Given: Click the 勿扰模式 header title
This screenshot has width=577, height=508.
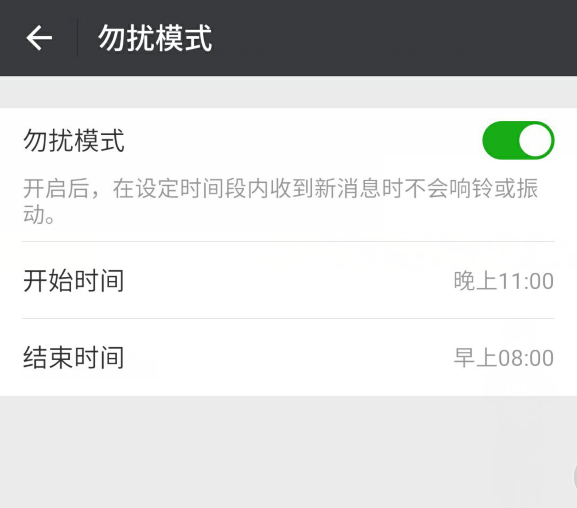Looking at the screenshot, I should pos(155,38).
